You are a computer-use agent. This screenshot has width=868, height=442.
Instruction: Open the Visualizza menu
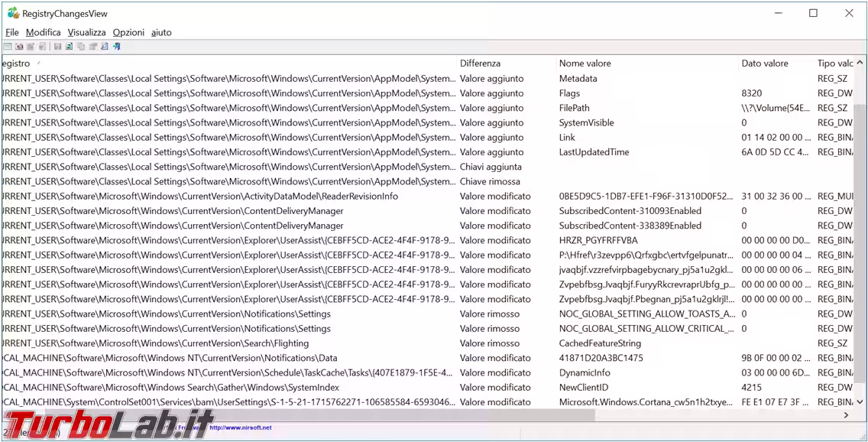(x=86, y=32)
